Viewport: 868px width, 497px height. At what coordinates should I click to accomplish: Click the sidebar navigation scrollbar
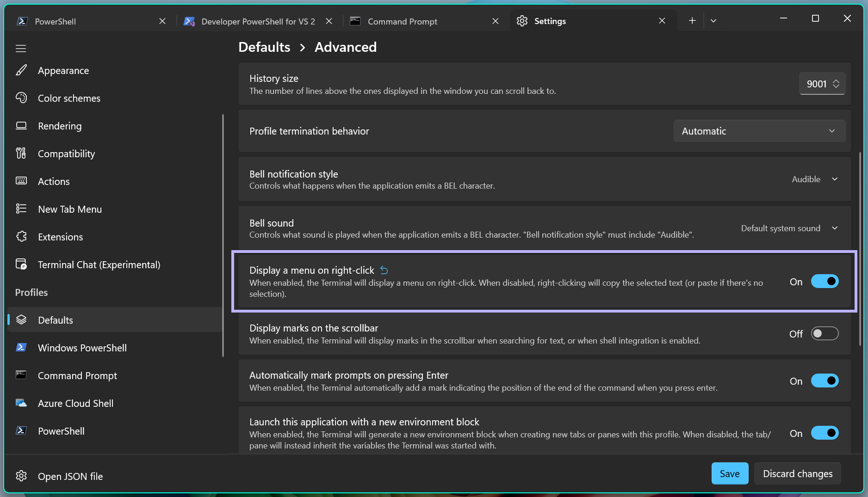pyautogui.click(x=223, y=236)
